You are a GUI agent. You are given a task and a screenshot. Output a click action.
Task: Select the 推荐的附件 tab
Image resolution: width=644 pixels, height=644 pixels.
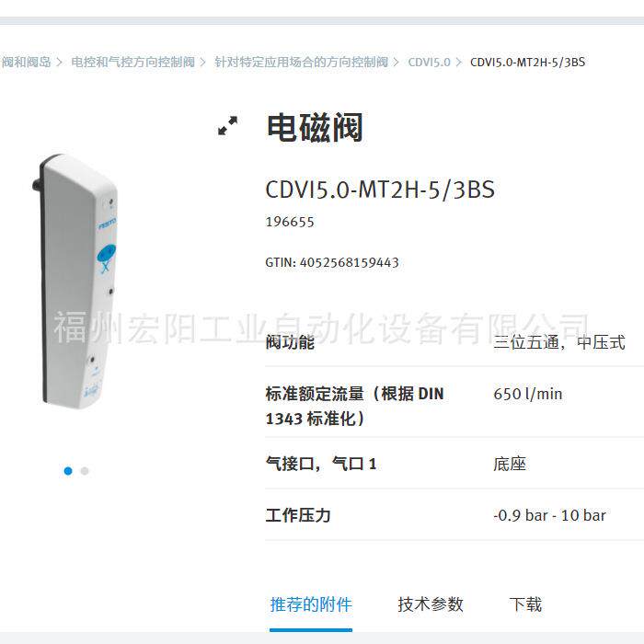click(311, 604)
